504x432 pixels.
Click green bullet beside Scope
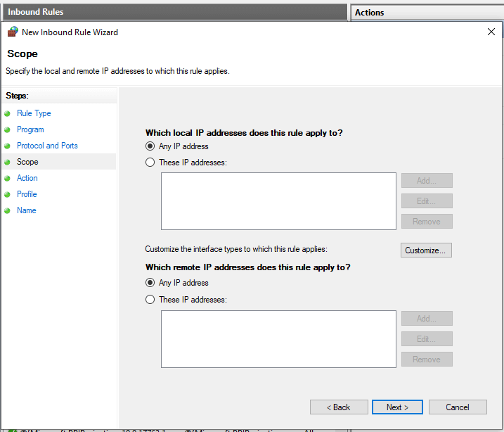[x=8, y=162]
